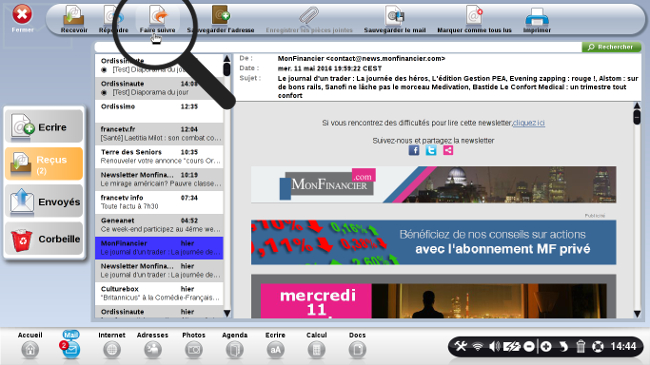Click the zoom minus tray button
Image resolution: width=650 pixels, height=365 pixels.
pyautogui.click(x=529, y=346)
